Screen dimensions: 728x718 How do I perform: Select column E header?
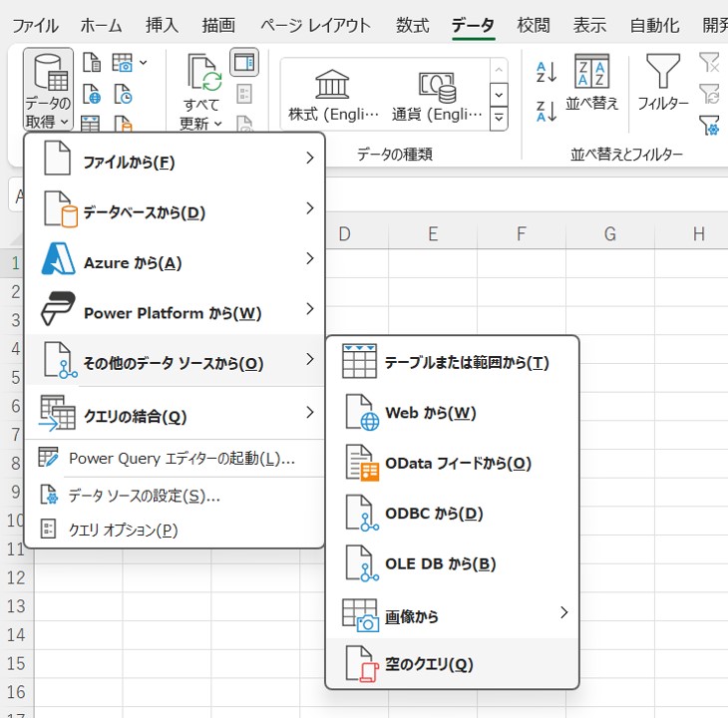click(x=433, y=234)
